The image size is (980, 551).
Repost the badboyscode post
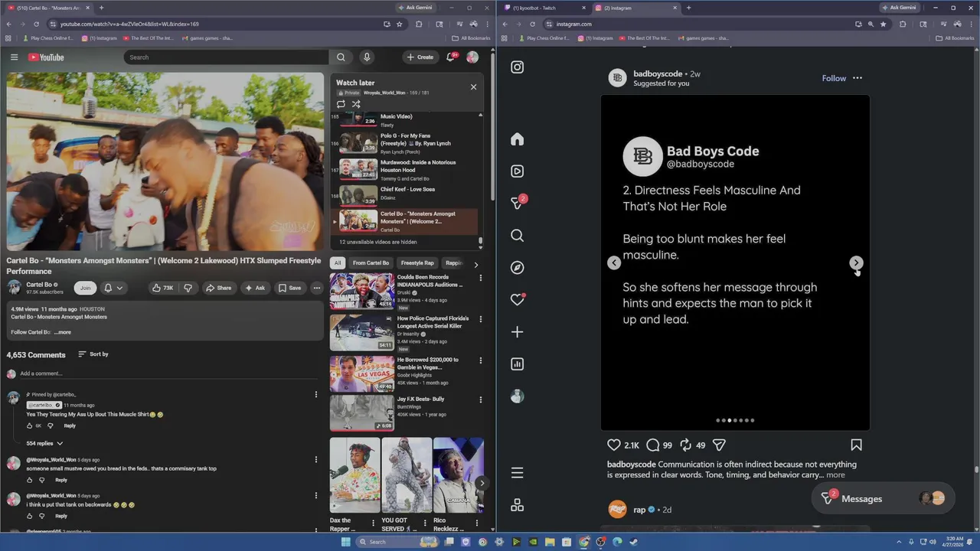[x=686, y=445]
